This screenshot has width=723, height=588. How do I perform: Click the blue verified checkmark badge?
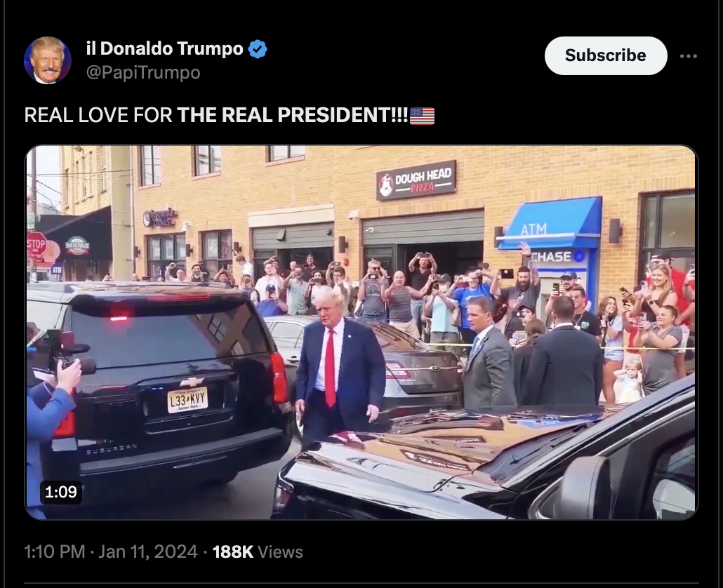[258, 49]
